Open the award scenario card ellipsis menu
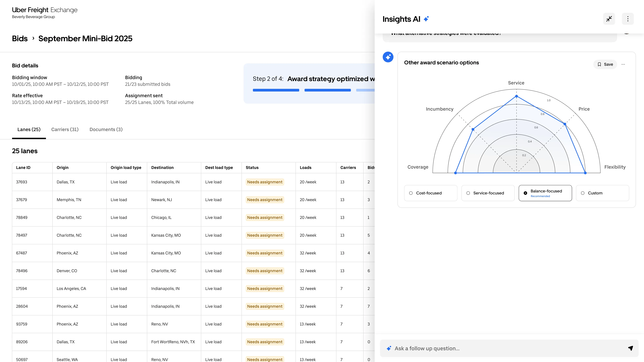644x362 pixels. click(x=623, y=64)
